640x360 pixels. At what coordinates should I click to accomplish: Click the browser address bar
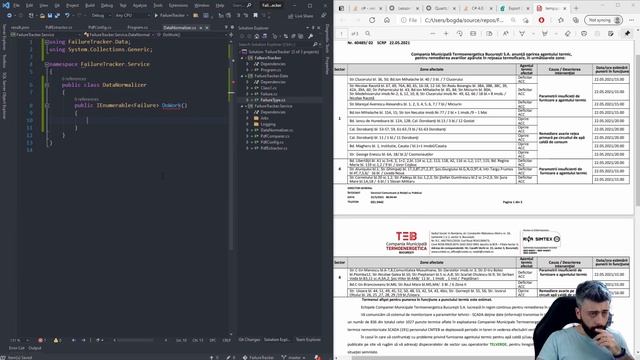tap(464, 20)
